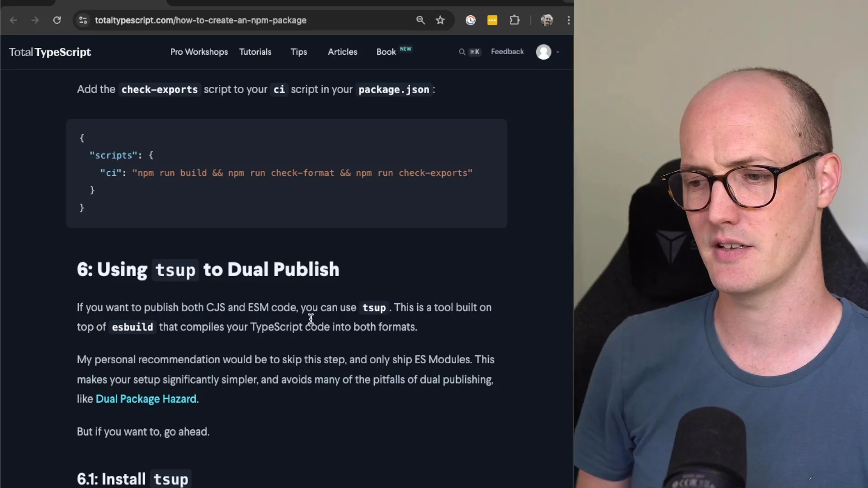The height and width of the screenshot is (488, 868).
Task: Click the zoom magnifier icon in address bar
Action: coord(420,20)
